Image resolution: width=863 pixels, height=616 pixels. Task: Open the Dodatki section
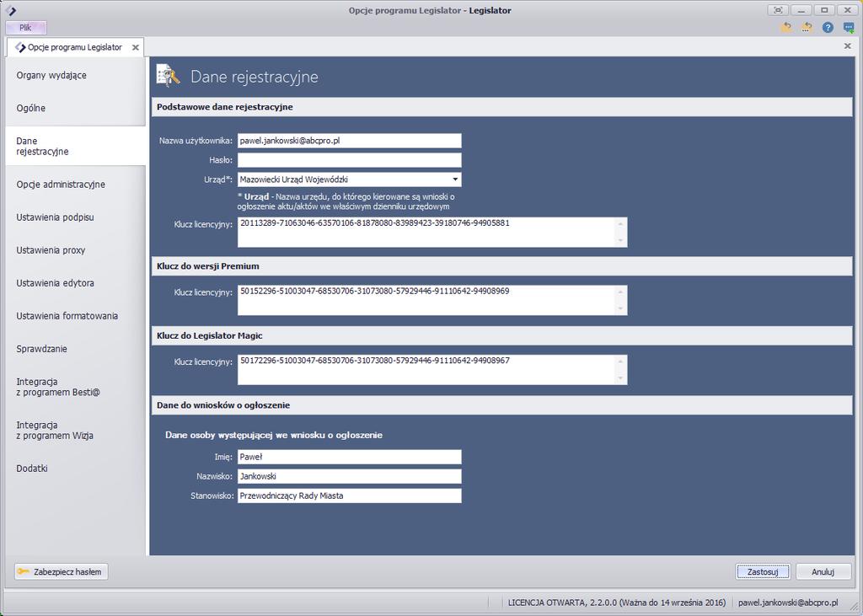75,469
